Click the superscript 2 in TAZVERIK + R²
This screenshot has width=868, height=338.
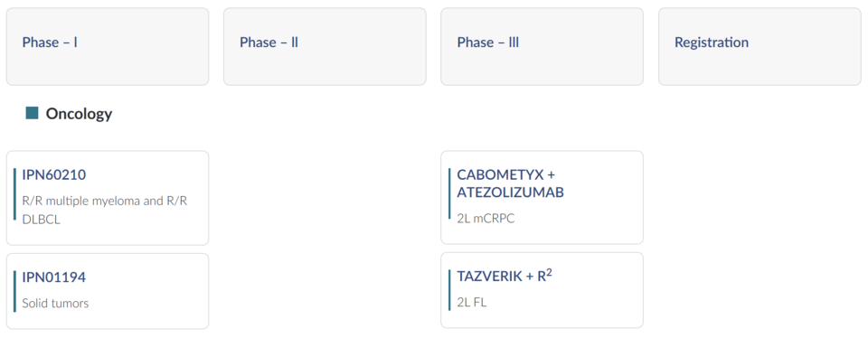tap(549, 273)
